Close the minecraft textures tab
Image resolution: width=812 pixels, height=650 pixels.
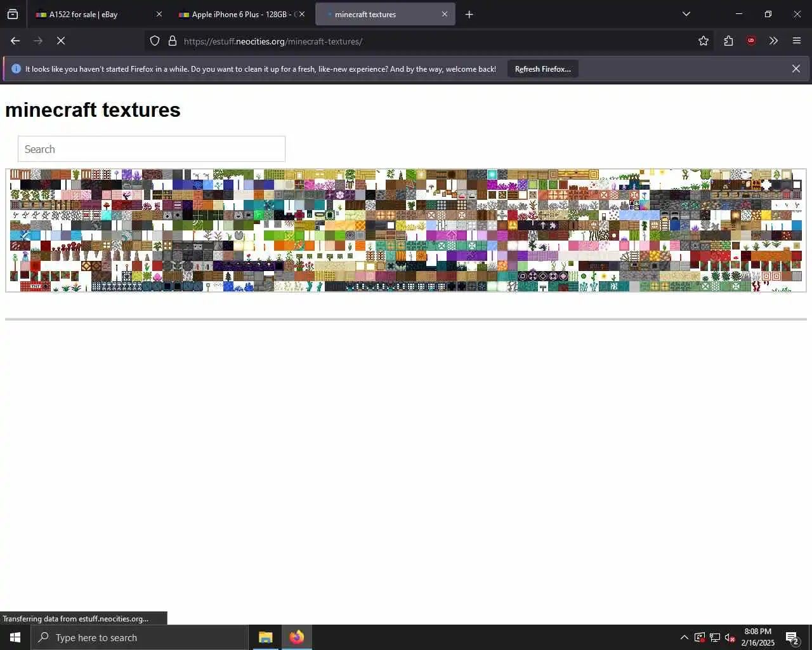(x=445, y=14)
